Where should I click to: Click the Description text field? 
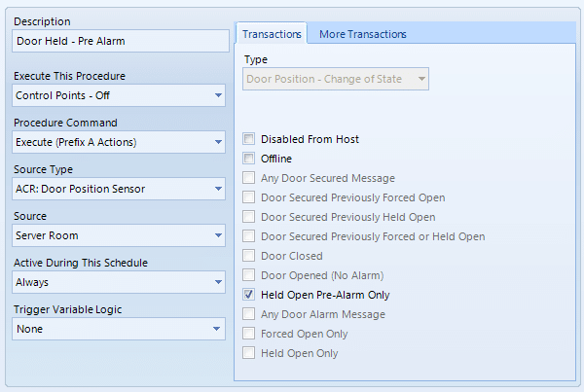(119, 41)
